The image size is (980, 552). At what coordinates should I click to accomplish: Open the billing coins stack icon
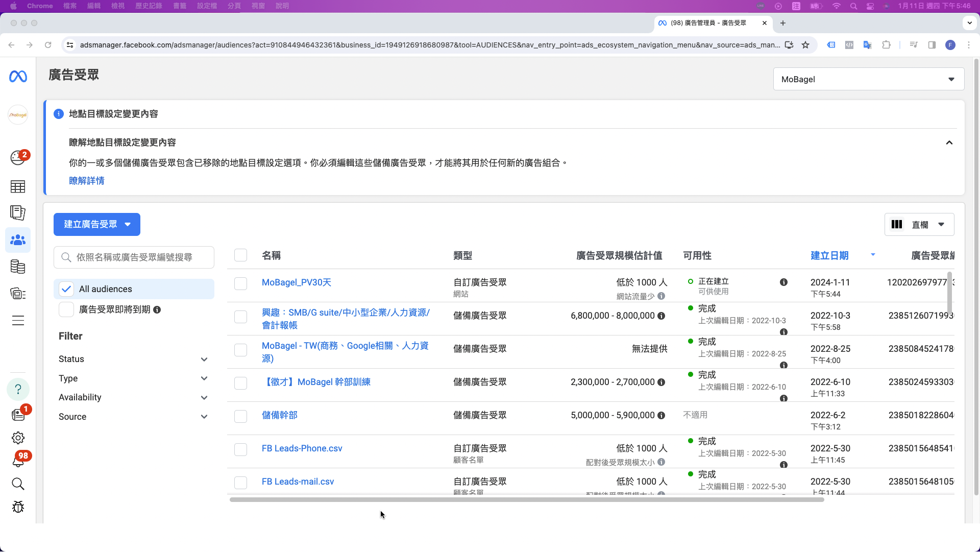18,267
